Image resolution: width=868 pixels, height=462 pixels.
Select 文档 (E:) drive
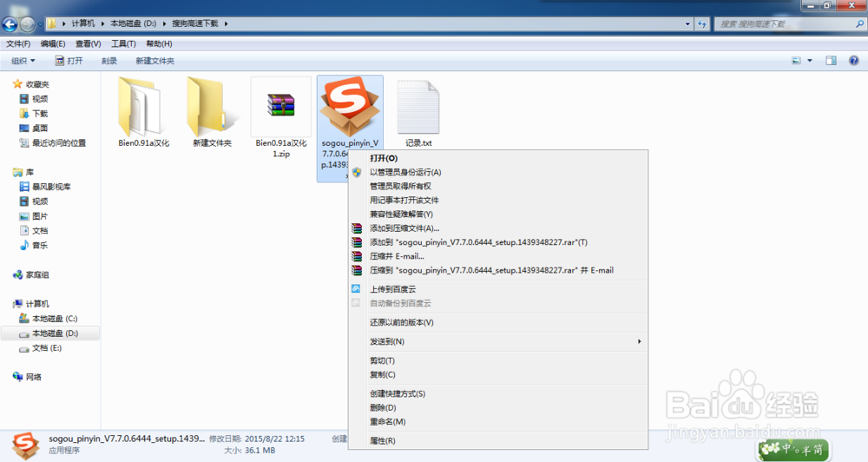(47, 348)
